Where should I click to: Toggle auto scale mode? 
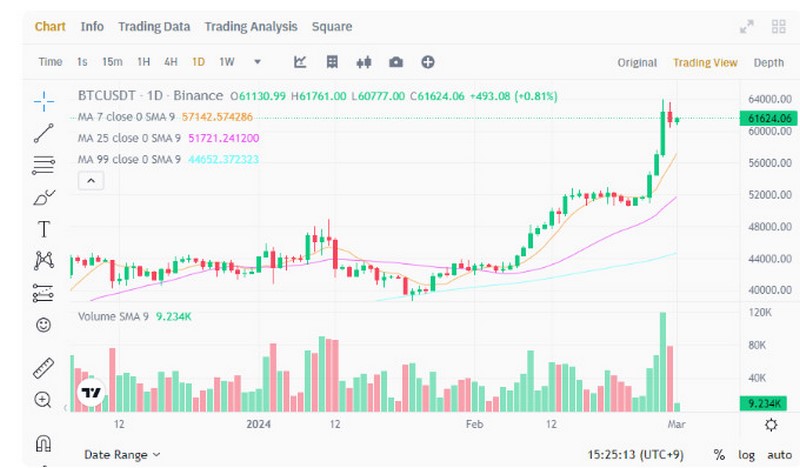pos(779,455)
